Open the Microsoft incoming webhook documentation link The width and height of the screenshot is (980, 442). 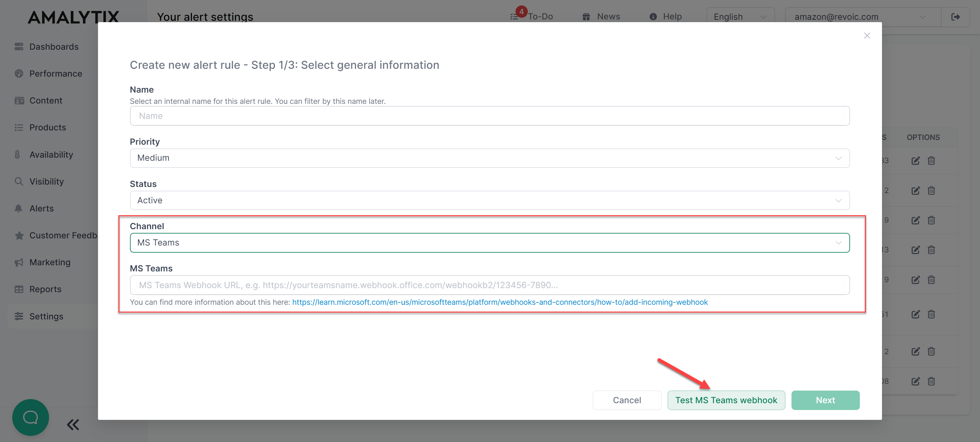click(x=500, y=302)
